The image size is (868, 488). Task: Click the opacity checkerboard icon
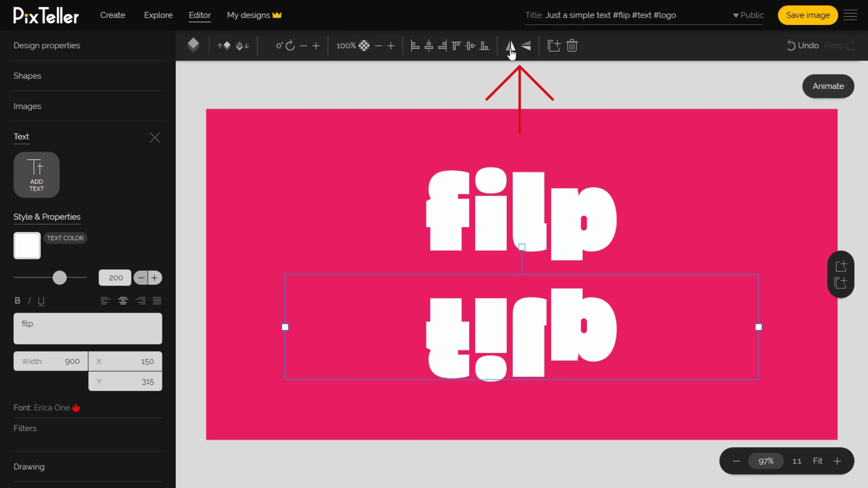[364, 46]
